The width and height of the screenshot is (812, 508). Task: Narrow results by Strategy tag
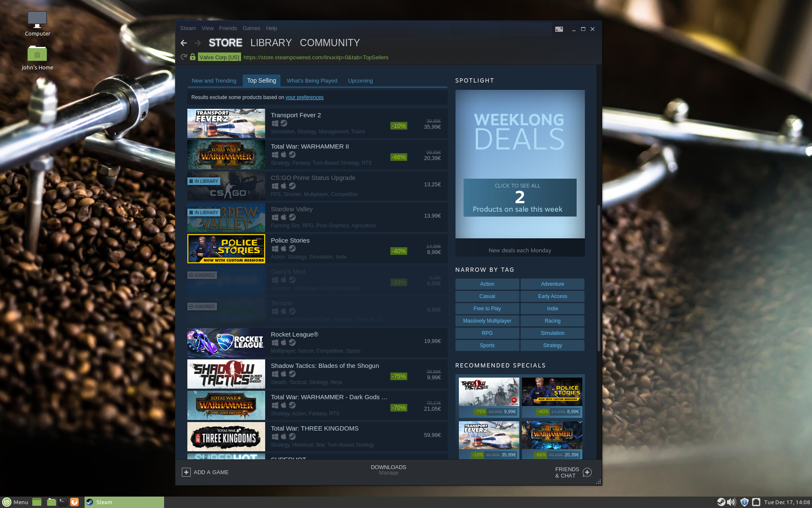click(552, 345)
